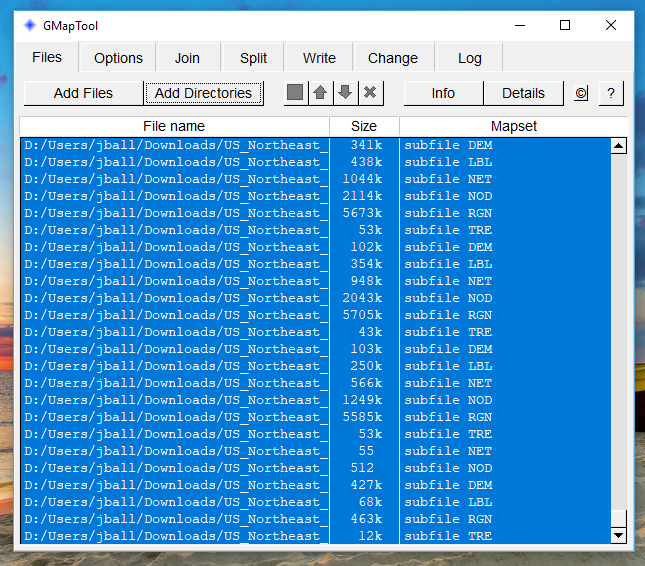Click the scrollbar down arrow
The height and width of the screenshot is (566, 645).
tap(619, 535)
